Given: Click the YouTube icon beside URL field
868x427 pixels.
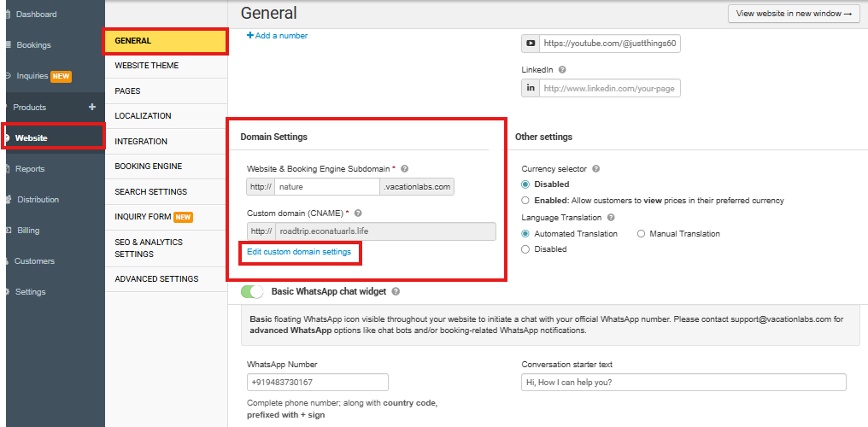Looking at the screenshot, I should (531, 43).
